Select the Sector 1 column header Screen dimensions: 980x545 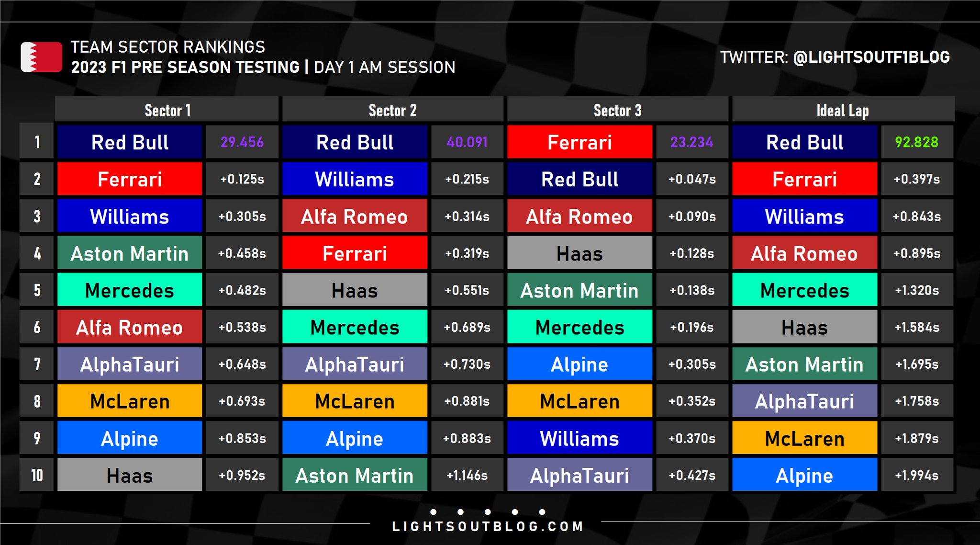167,110
